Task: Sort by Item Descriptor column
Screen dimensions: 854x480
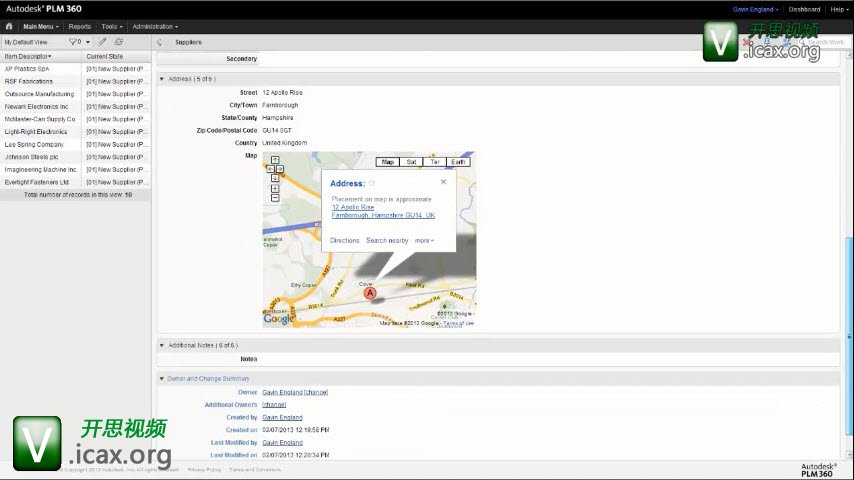Action: (x=28, y=56)
